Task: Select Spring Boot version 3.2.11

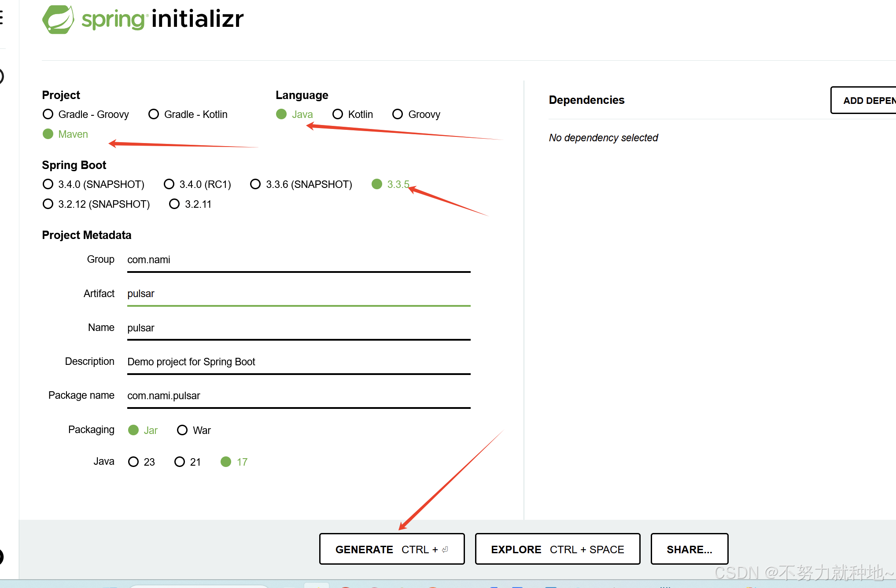Action: point(174,204)
